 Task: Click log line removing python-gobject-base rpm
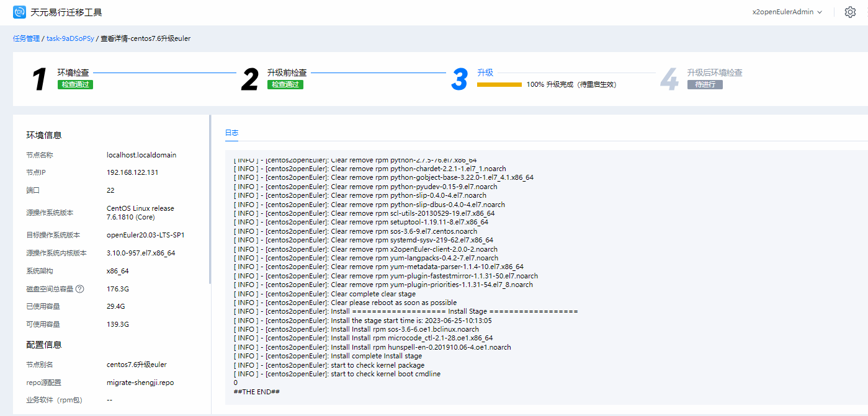point(383,177)
